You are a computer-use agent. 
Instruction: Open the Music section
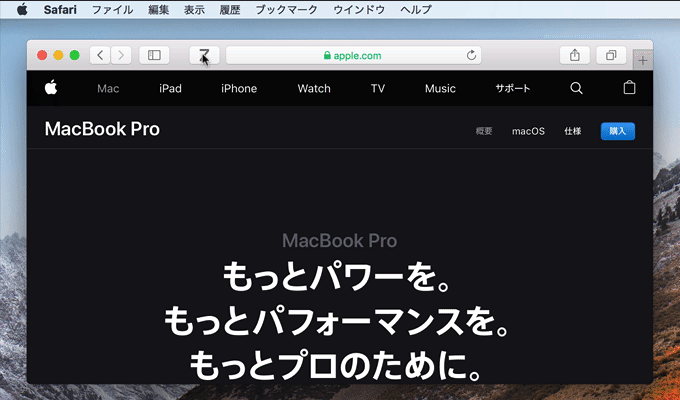coord(440,89)
